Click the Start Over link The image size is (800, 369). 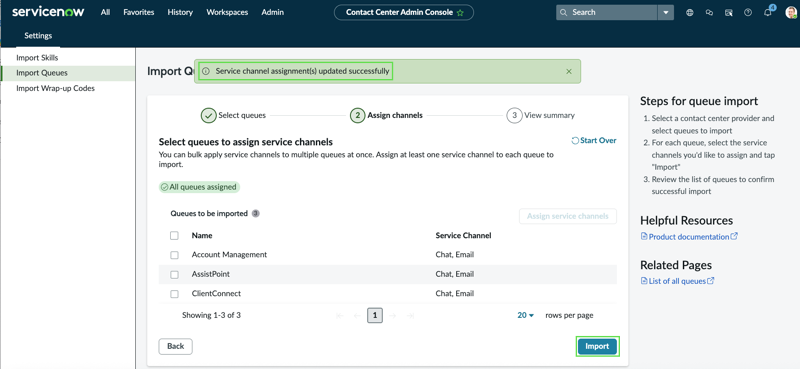[598, 140]
